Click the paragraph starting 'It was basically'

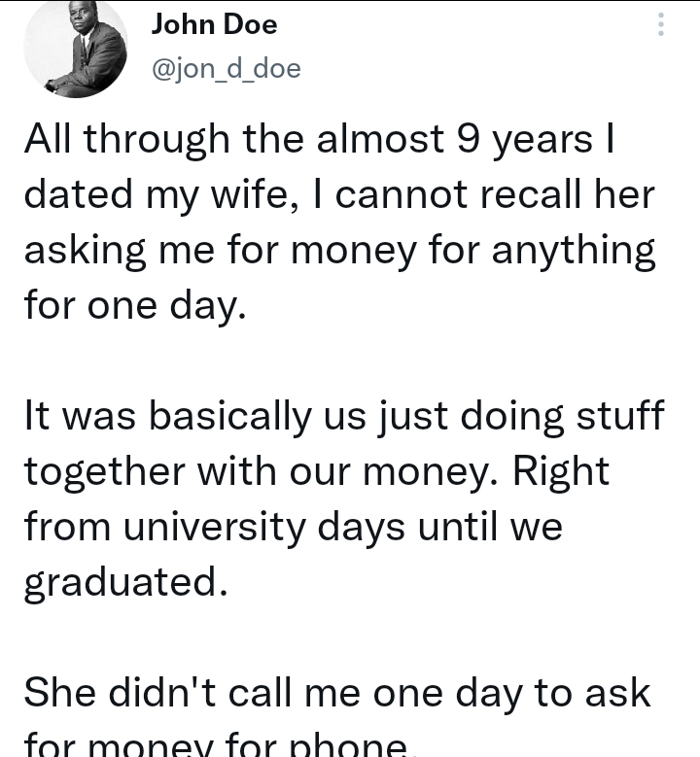[x=344, y=499]
